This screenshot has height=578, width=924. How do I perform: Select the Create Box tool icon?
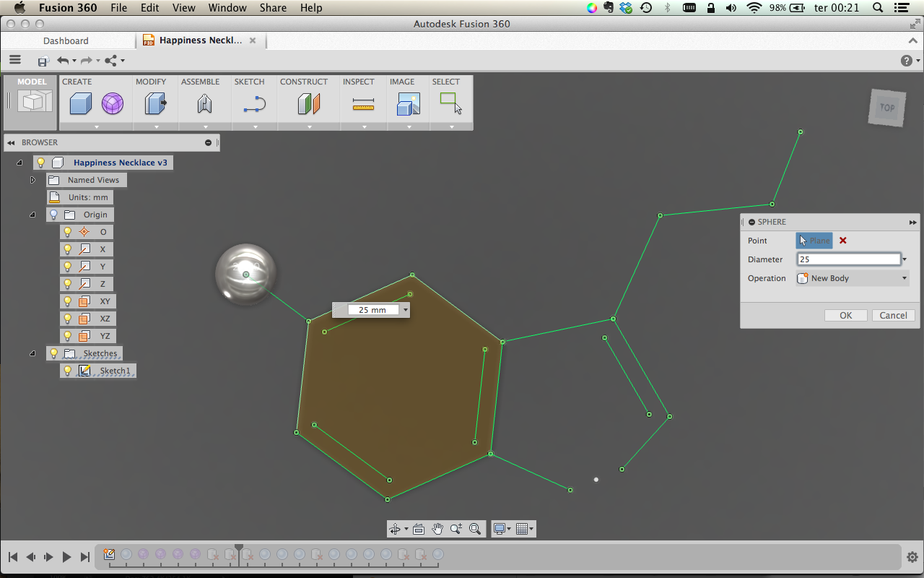tap(80, 104)
